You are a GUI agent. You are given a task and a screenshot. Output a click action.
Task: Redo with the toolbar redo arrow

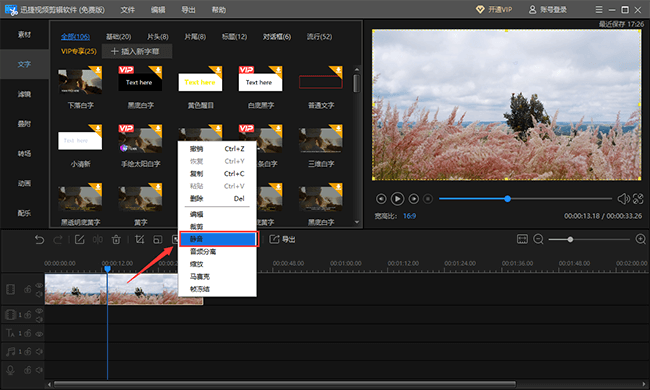[x=58, y=240]
